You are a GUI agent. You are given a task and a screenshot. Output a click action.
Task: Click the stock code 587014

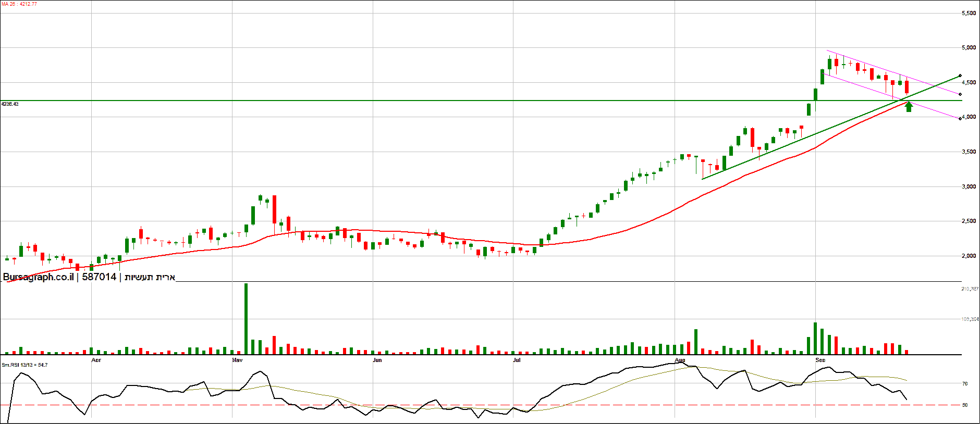(x=99, y=277)
